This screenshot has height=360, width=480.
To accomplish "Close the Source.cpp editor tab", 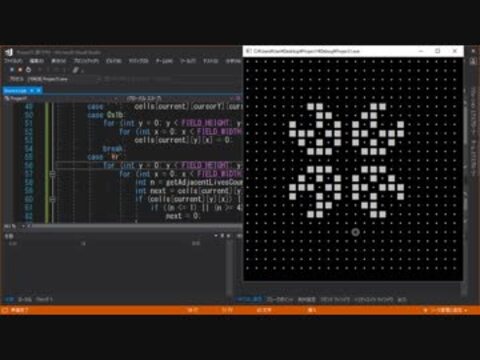I will pyautogui.click(x=39, y=91).
